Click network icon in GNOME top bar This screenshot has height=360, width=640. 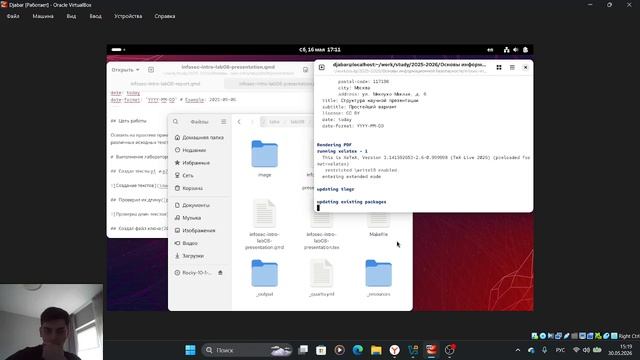[x=507, y=50]
